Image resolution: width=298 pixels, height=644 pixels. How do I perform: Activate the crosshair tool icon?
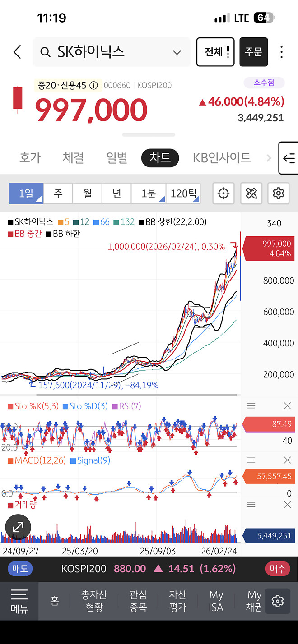(x=223, y=193)
